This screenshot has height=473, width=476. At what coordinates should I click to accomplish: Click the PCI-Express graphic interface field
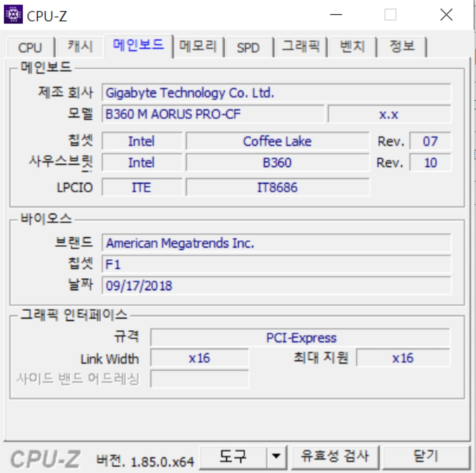(300, 338)
